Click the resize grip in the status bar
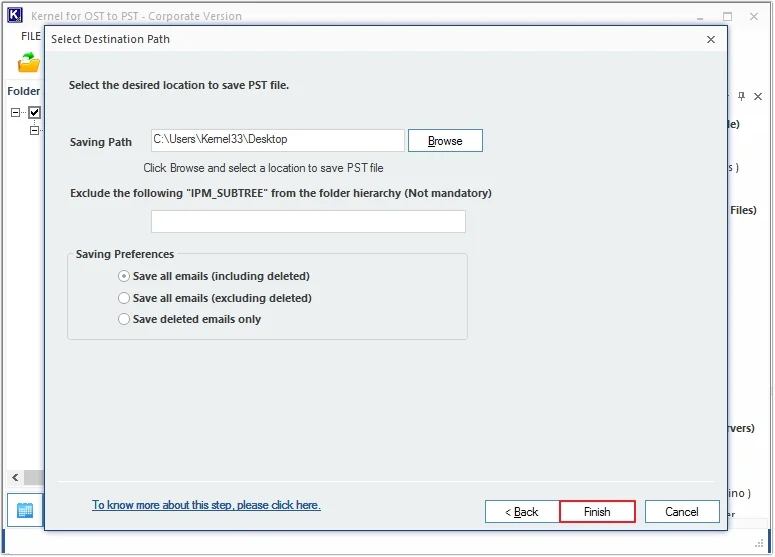Viewport: 775px width, 557px height. click(x=760, y=544)
